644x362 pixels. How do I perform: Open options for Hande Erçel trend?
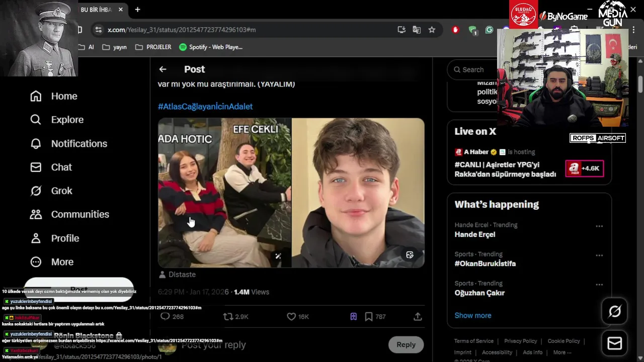coord(599,226)
